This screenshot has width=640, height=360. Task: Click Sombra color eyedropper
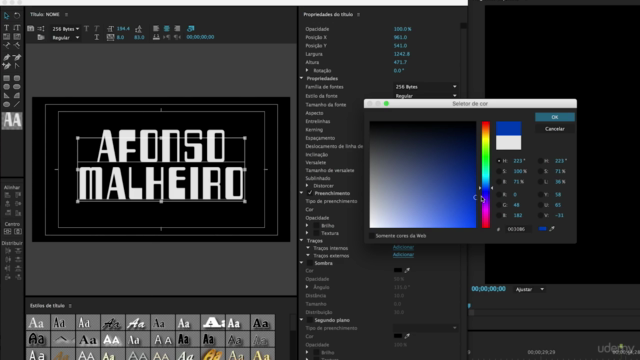(407, 270)
